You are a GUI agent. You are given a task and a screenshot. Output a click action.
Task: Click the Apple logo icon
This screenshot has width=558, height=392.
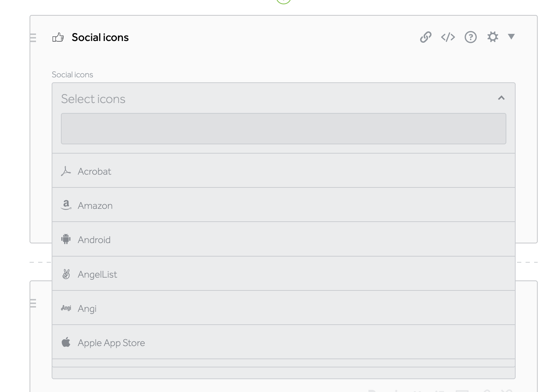tap(66, 342)
